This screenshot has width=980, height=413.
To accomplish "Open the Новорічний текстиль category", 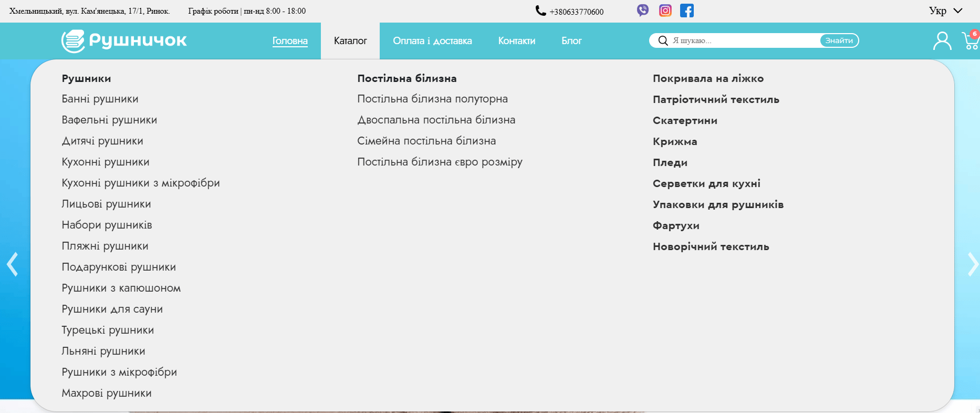I will (711, 246).
